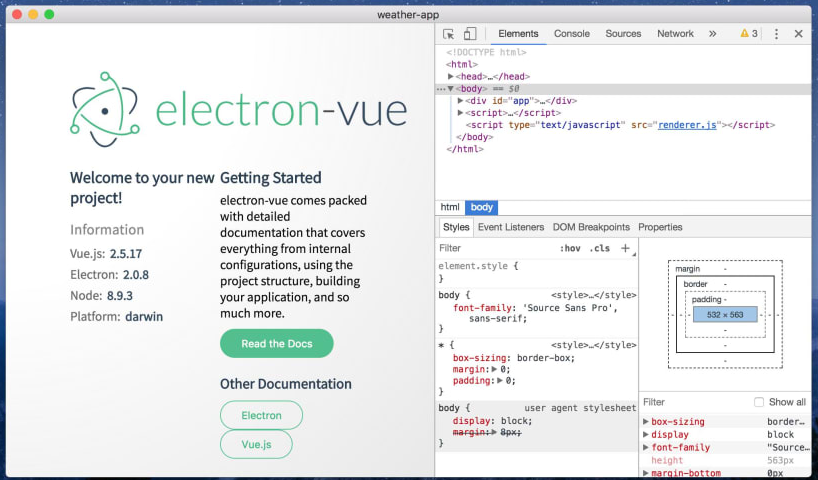Open style source of * rule

pyautogui.click(x=593, y=345)
